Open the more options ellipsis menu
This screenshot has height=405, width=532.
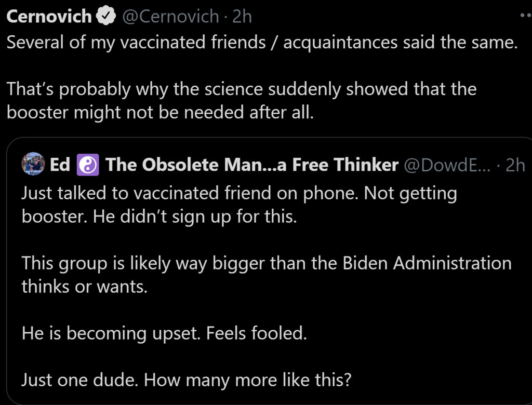pos(525,16)
